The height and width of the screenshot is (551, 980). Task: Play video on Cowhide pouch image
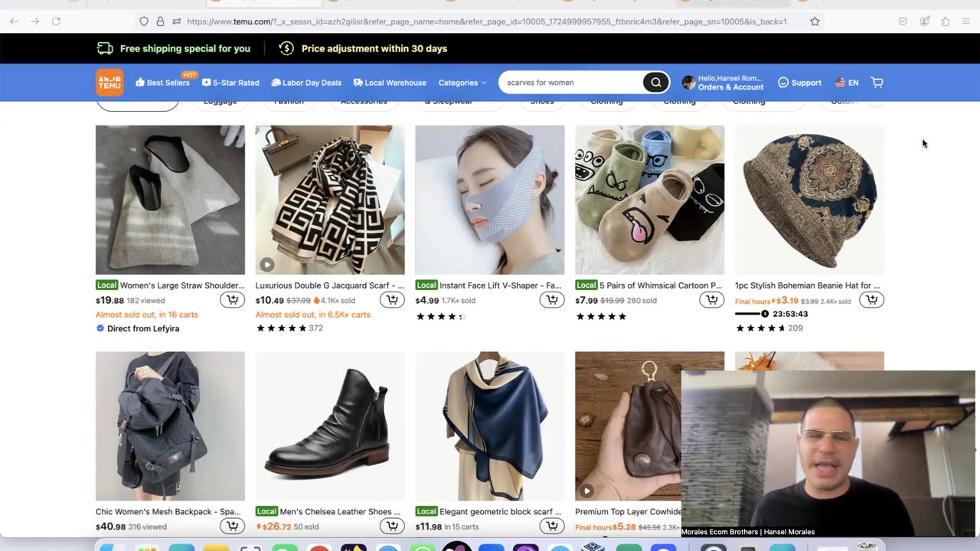pos(586,491)
